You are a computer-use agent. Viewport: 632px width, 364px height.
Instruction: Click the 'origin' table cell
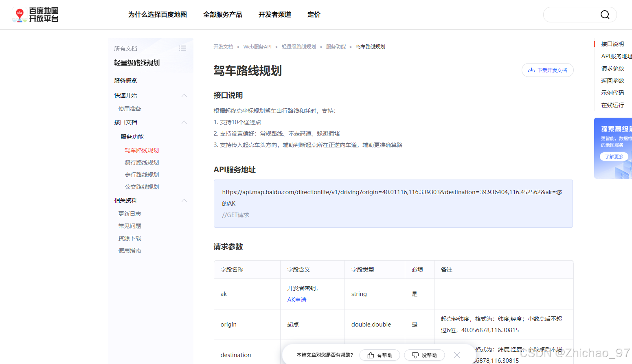pyautogui.click(x=247, y=325)
